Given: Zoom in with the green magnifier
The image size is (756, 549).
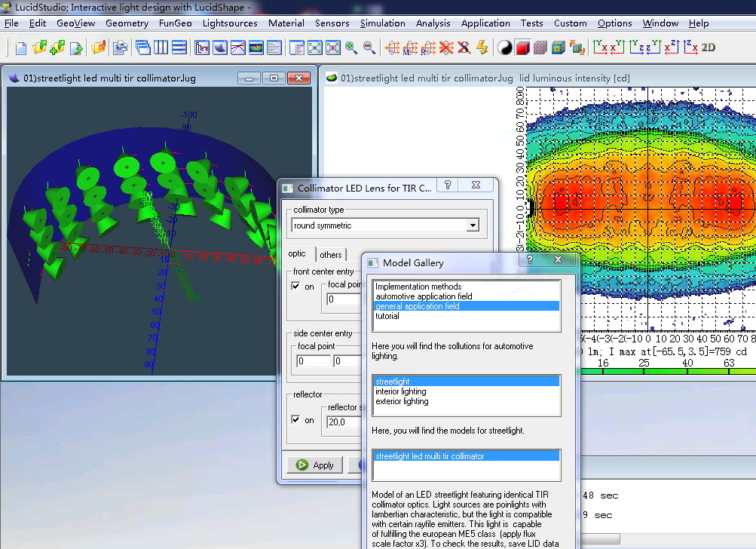Looking at the screenshot, I should tap(351, 48).
